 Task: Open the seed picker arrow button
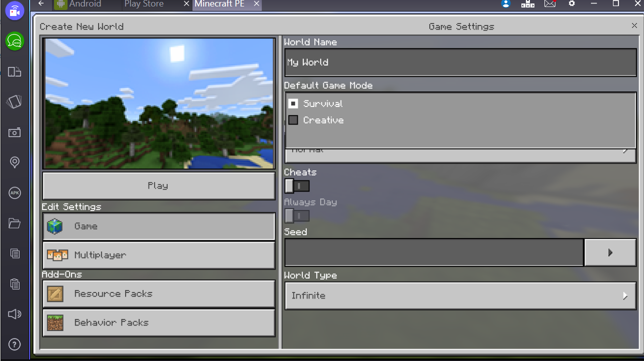(610, 252)
